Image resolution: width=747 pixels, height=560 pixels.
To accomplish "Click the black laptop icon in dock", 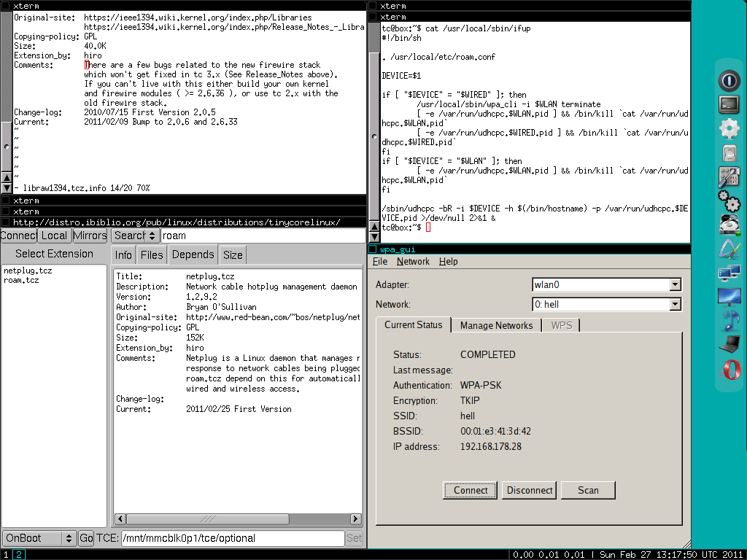I will (x=729, y=345).
